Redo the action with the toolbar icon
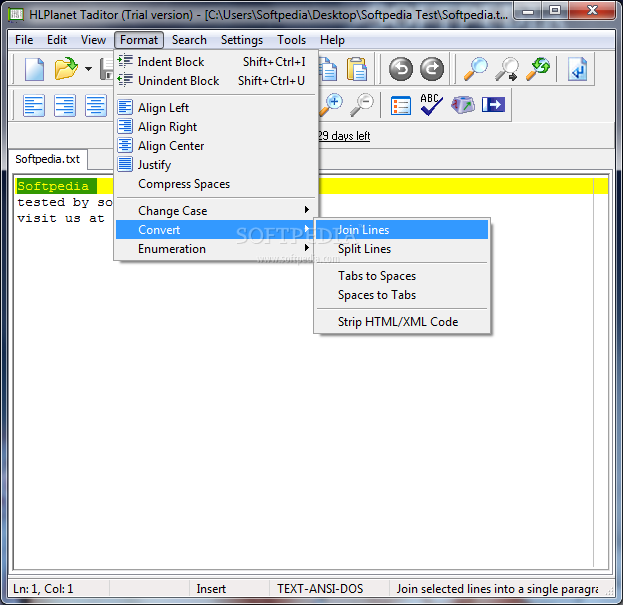This screenshot has height=605, width=623. click(x=432, y=69)
